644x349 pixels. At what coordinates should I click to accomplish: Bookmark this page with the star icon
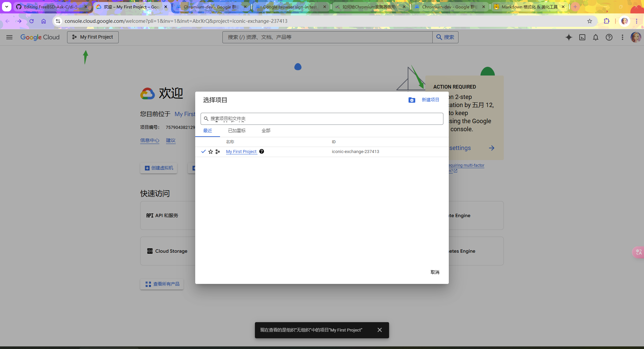(590, 21)
